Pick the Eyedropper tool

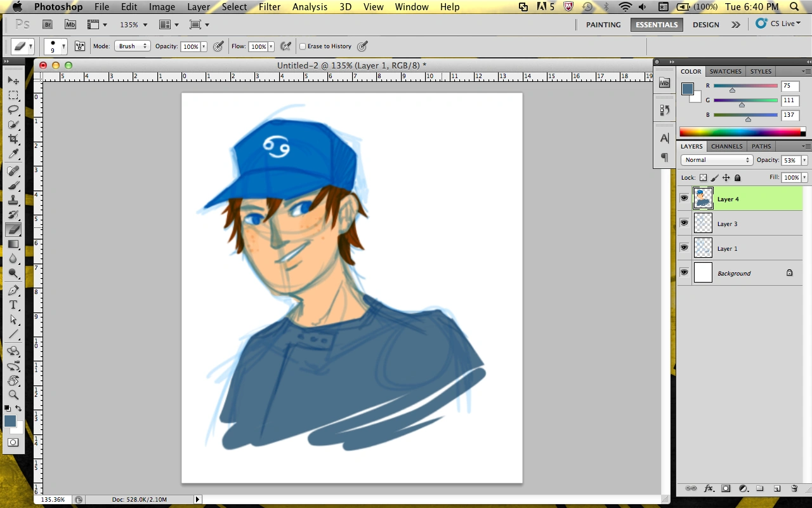[13, 154]
